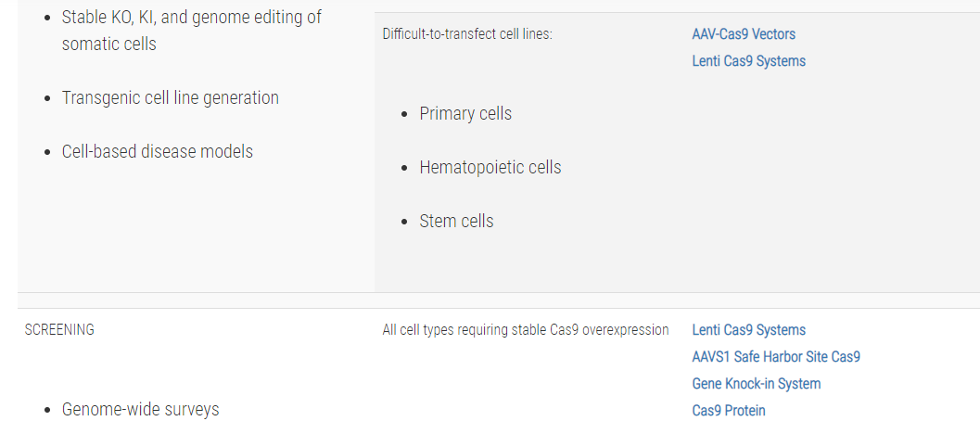
Task: Open the AAV-Cas9 Vectors link
Action: pos(744,33)
